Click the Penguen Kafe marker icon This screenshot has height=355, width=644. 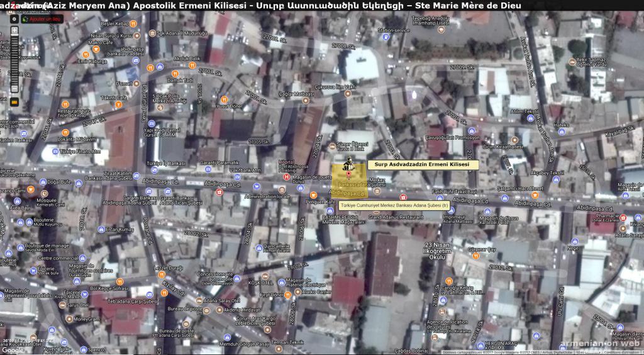313,195
